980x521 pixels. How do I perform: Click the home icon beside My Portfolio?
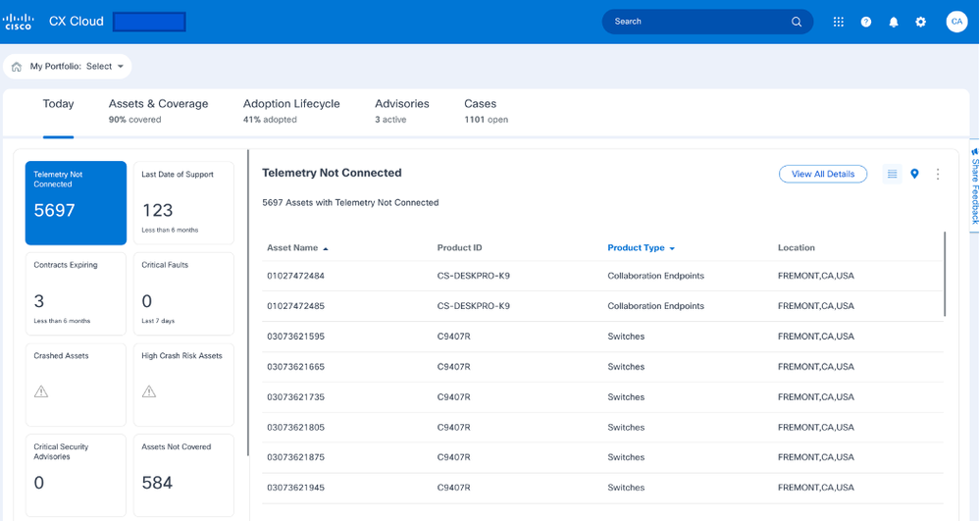(x=17, y=67)
